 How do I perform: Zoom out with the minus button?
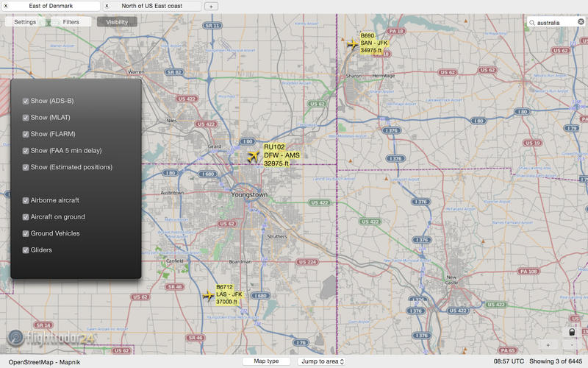(x=571, y=344)
